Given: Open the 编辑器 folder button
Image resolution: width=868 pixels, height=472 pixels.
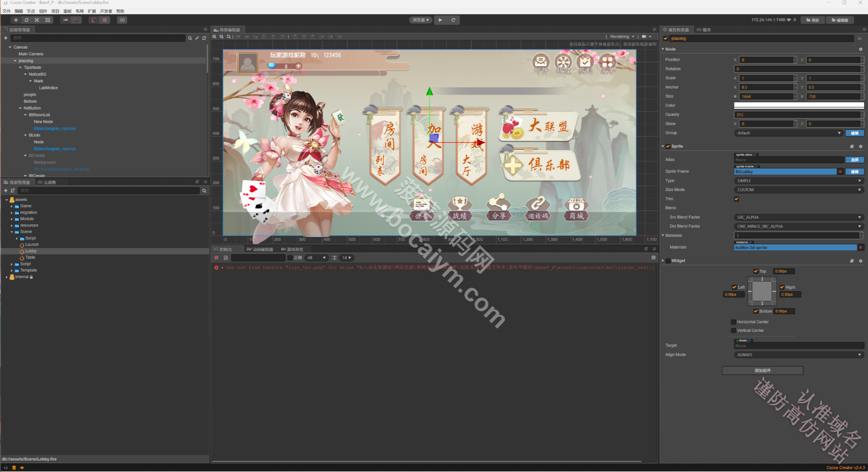Looking at the screenshot, I should pos(840,20).
